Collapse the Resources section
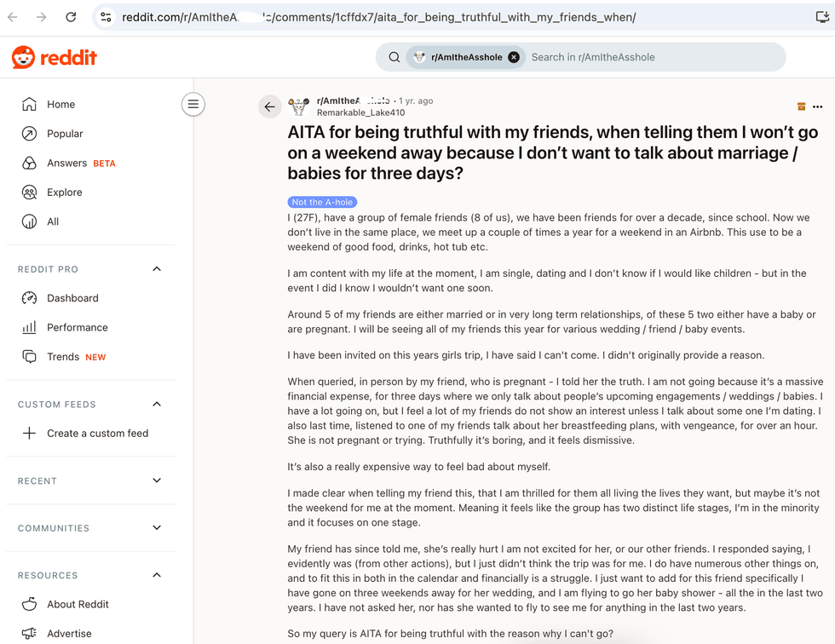835x644 pixels. tap(157, 575)
